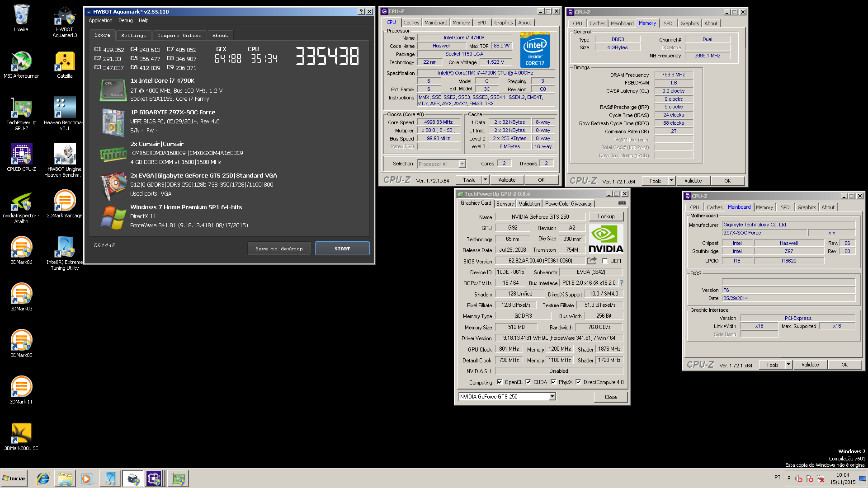
Task: Click OK in CPU-Z Mainboard window
Action: pyautogui.click(x=844, y=365)
